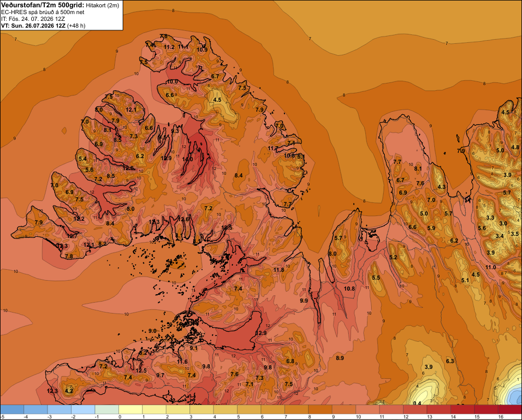Click the 8.9 temperature label
This screenshot has height=420, width=522.
pos(340,358)
